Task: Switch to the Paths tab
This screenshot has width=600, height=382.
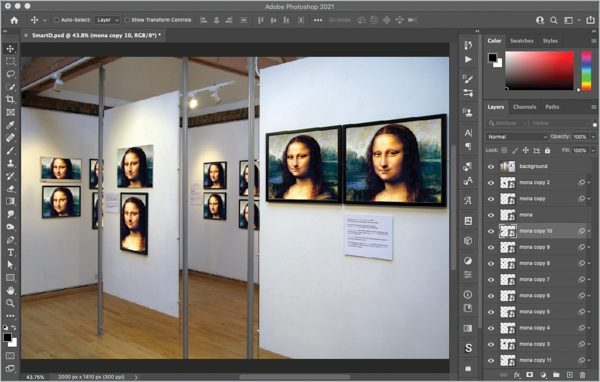Action: [x=552, y=107]
